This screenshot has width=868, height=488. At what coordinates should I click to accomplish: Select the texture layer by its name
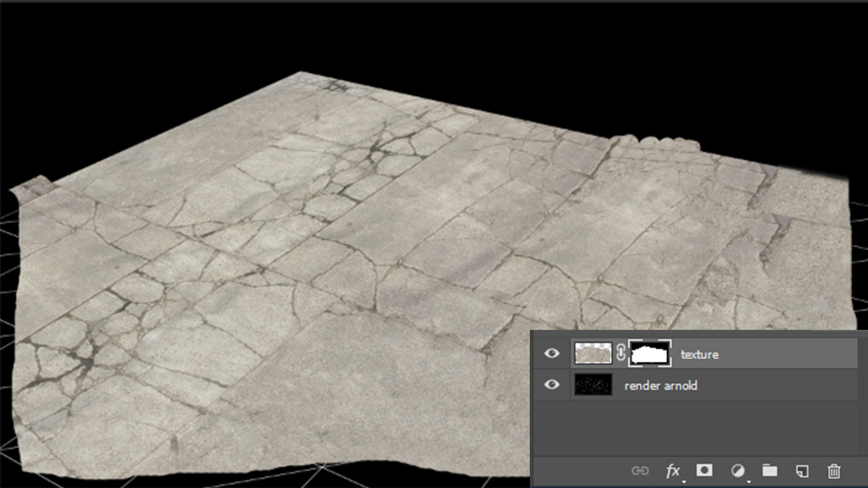click(x=700, y=354)
